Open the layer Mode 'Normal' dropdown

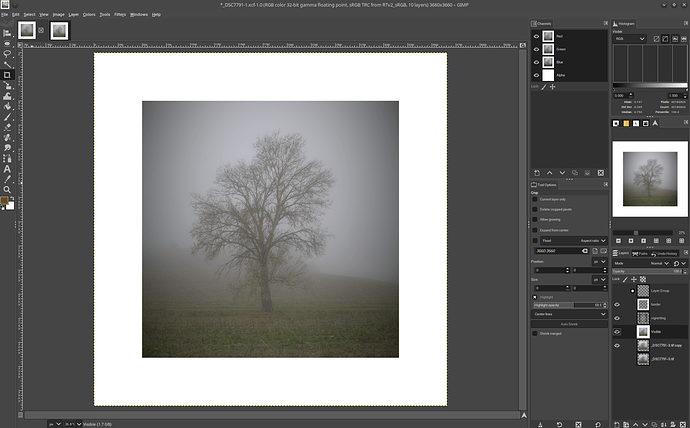pos(660,263)
